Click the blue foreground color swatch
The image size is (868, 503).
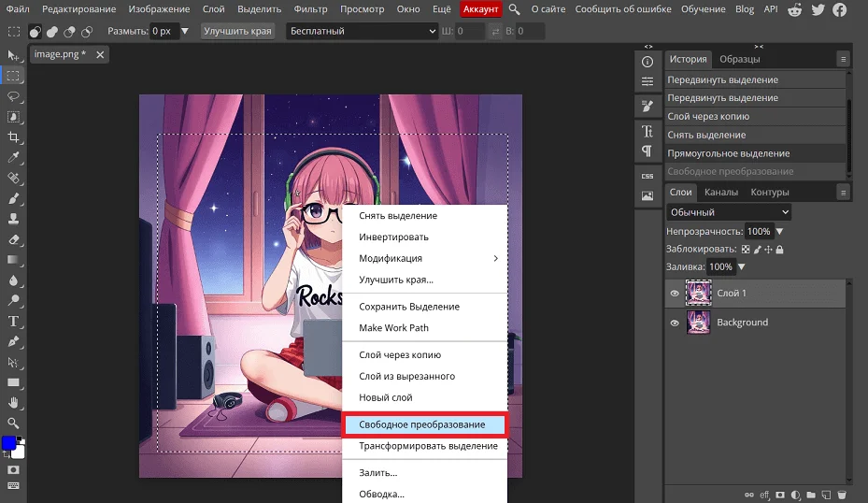click(x=8, y=442)
